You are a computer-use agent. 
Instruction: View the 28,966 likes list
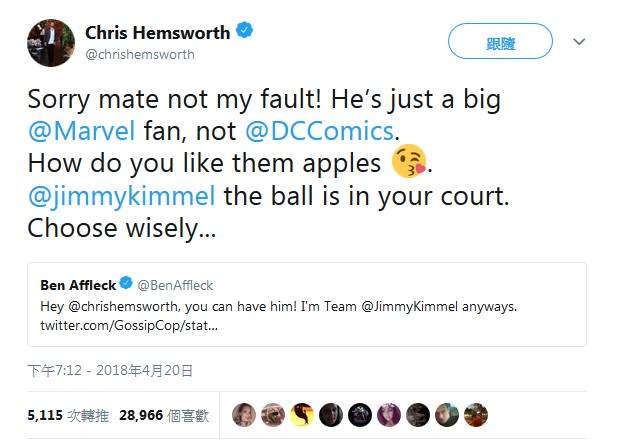(164, 415)
